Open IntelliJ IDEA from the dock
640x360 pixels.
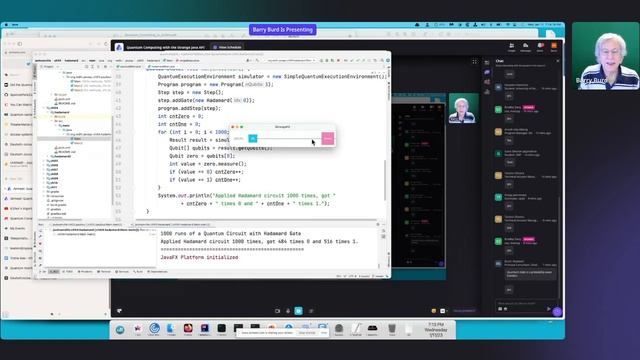click(x=205, y=328)
